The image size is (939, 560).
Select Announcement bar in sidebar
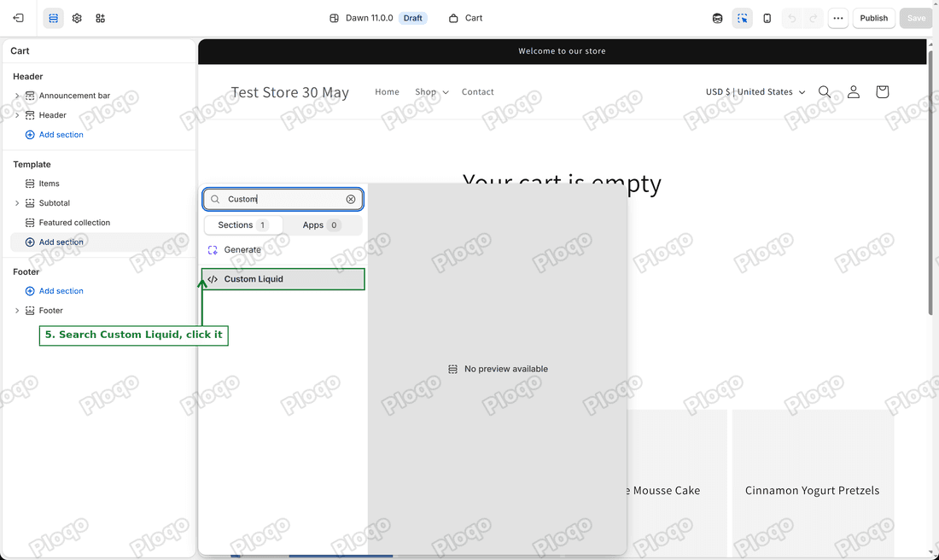click(74, 96)
